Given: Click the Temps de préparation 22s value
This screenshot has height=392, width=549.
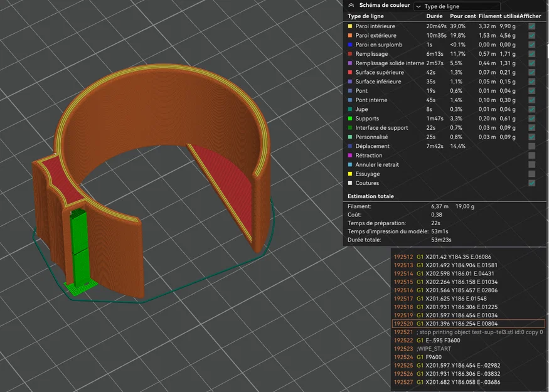Looking at the screenshot, I should pos(435,223).
